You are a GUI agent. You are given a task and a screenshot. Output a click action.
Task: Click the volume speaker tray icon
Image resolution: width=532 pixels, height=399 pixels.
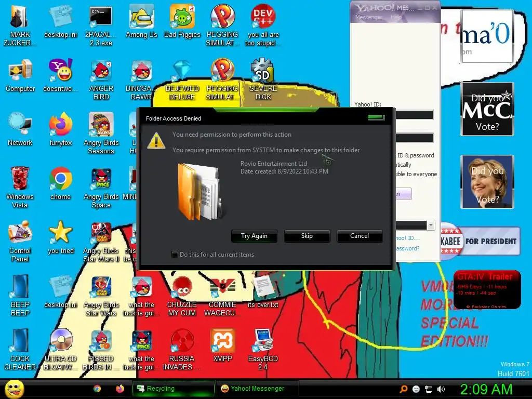[441, 389]
